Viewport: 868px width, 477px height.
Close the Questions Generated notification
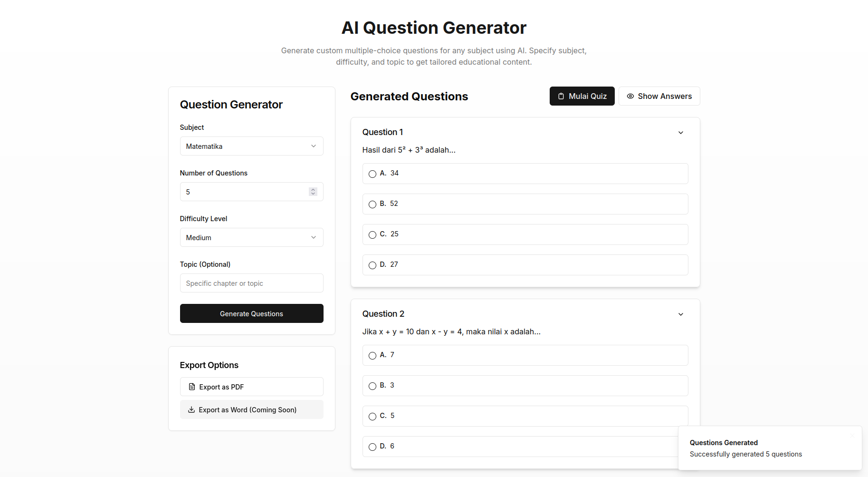click(852, 435)
